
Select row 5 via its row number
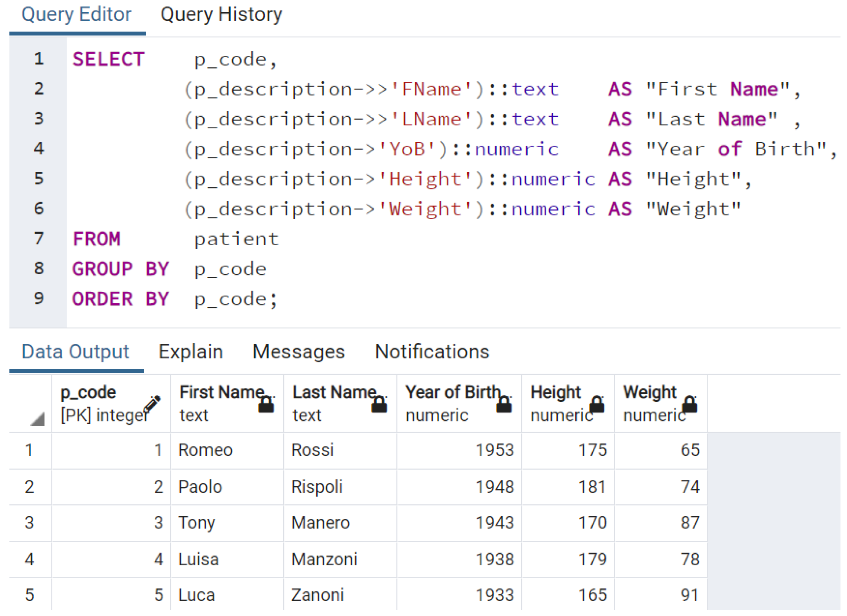click(30, 595)
